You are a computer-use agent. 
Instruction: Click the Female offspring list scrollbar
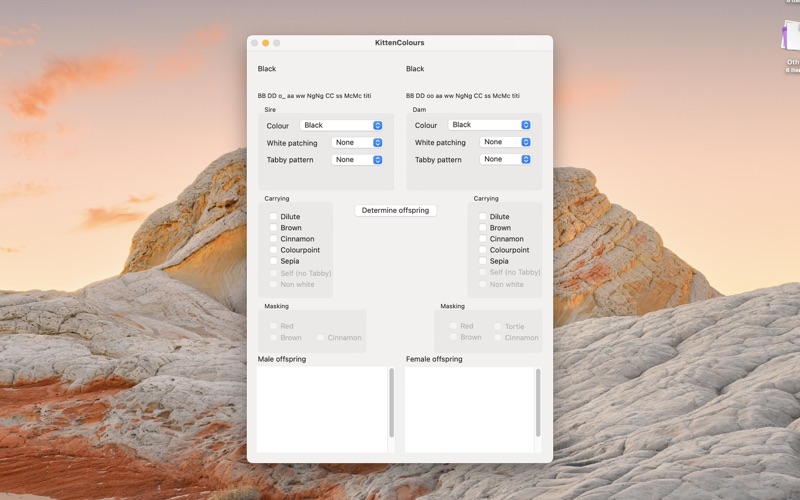(538, 403)
